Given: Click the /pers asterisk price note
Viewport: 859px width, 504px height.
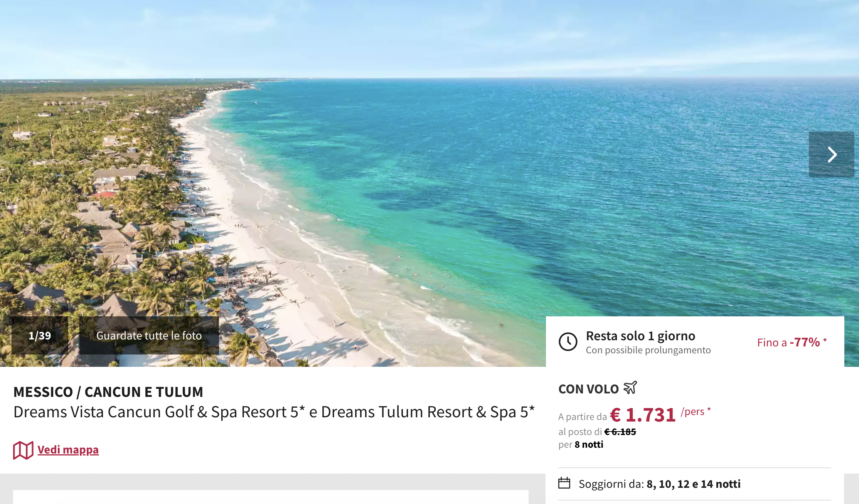Looking at the screenshot, I should pos(696,412).
